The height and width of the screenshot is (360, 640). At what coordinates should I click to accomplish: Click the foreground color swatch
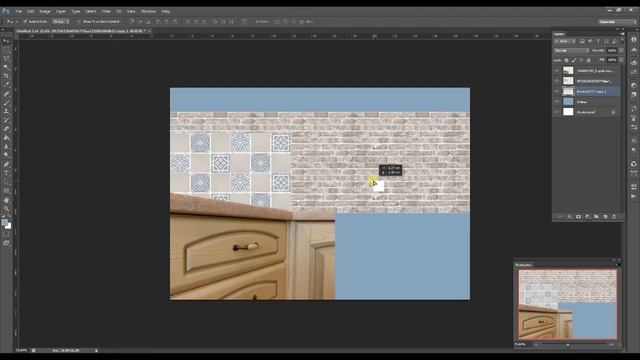pyautogui.click(x=4, y=222)
